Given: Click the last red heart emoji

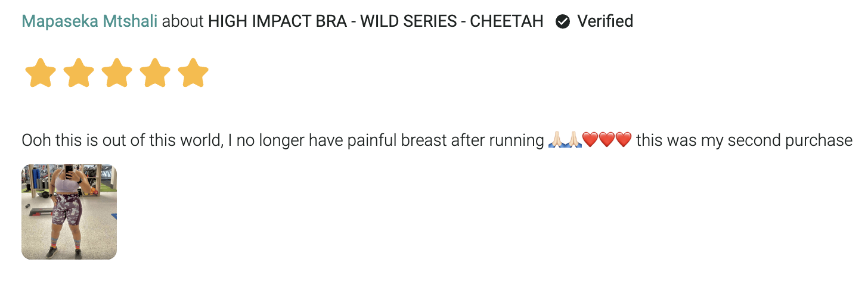Looking at the screenshot, I should (623, 140).
